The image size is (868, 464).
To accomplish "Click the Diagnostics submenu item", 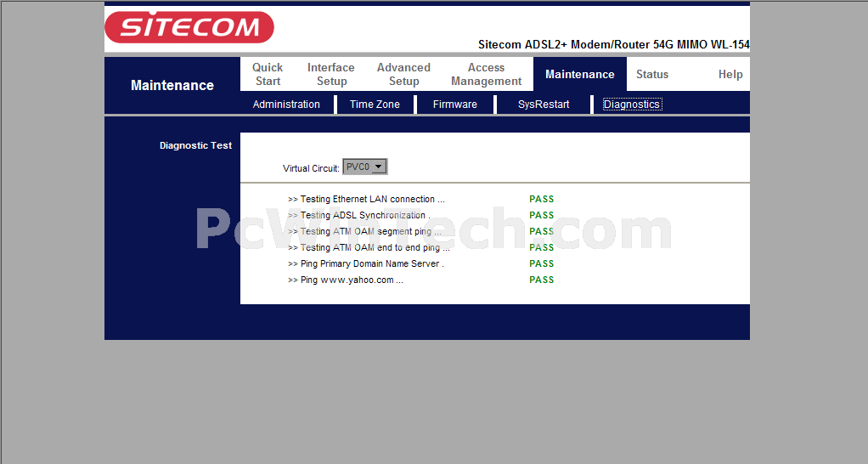I will click(x=632, y=105).
